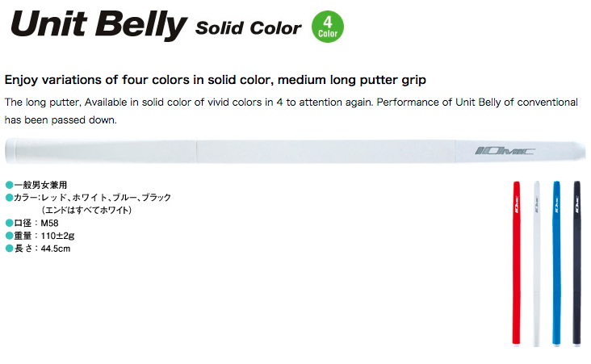Click the 重量：110±2g specification text

[44, 236]
